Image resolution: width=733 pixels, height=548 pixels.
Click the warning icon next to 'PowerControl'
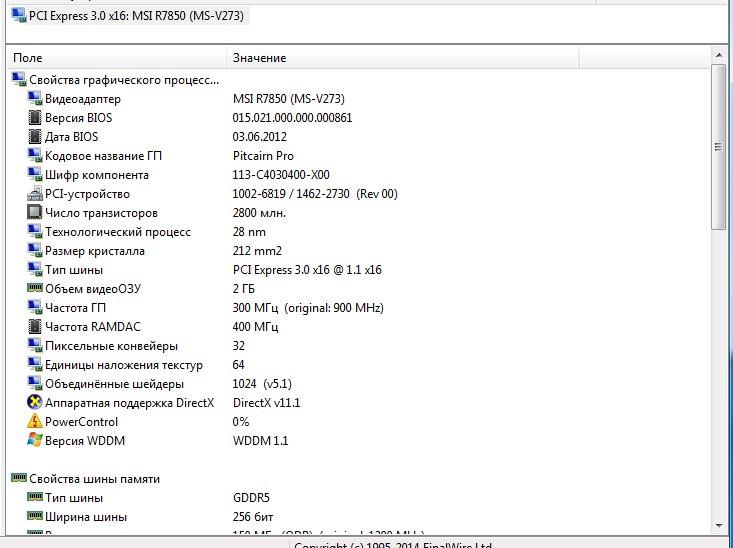(x=35, y=421)
